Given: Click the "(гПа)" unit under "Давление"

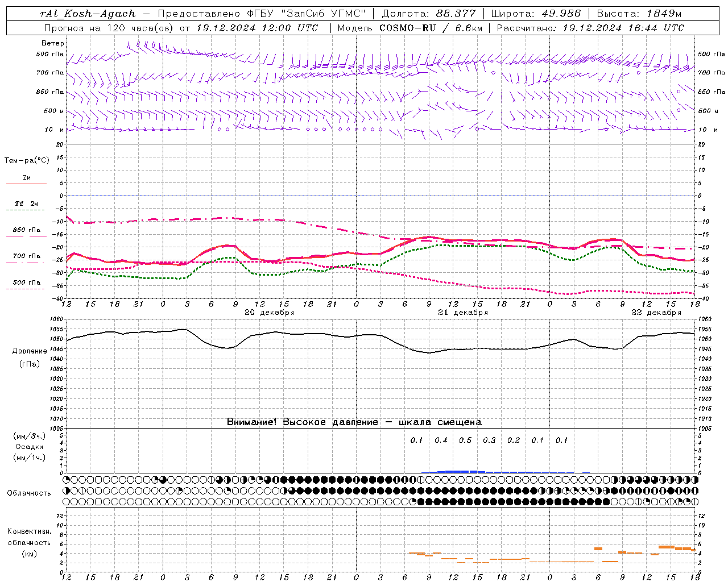Looking at the screenshot, I should click(x=29, y=364).
